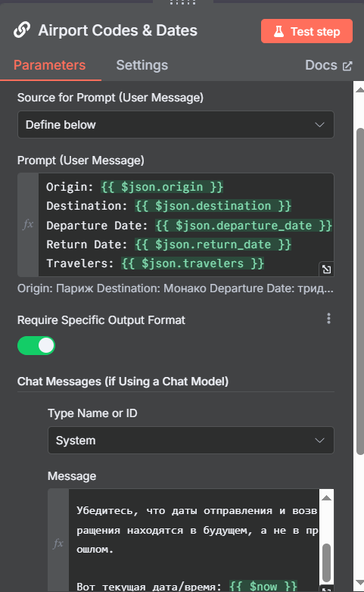
Task: Expand the Prompt editor with the corner icon
Action: (x=326, y=269)
